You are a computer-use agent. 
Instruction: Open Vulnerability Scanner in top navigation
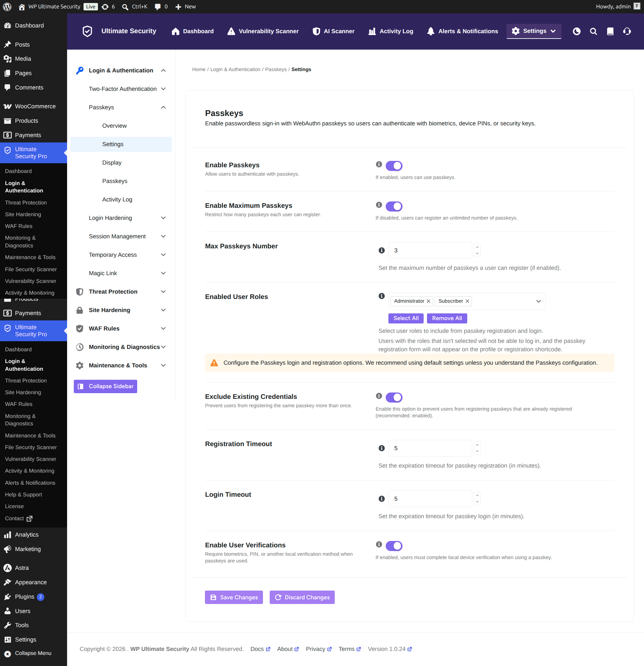click(x=263, y=31)
